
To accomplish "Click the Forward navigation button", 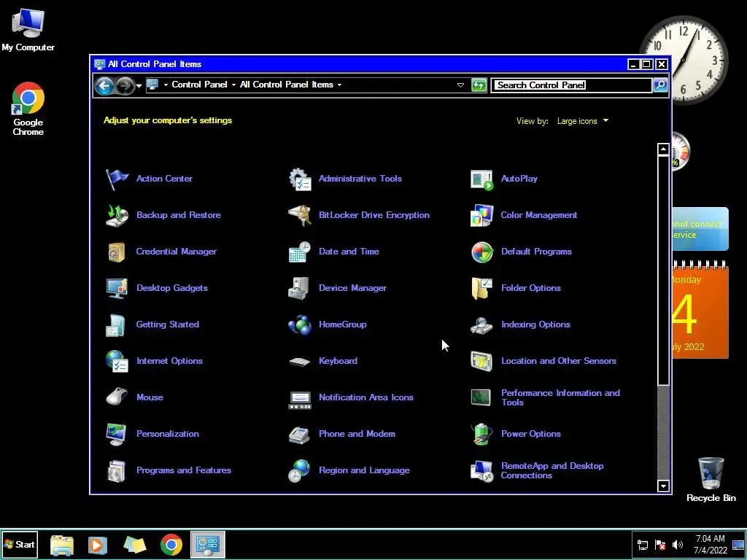I will click(x=125, y=86).
